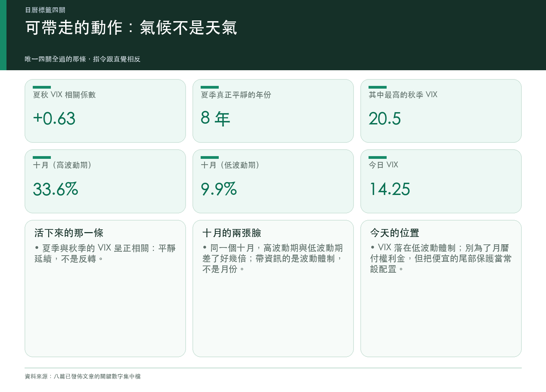The height and width of the screenshot is (392, 546).
Task: Select the value 20.5
Action: [385, 119]
